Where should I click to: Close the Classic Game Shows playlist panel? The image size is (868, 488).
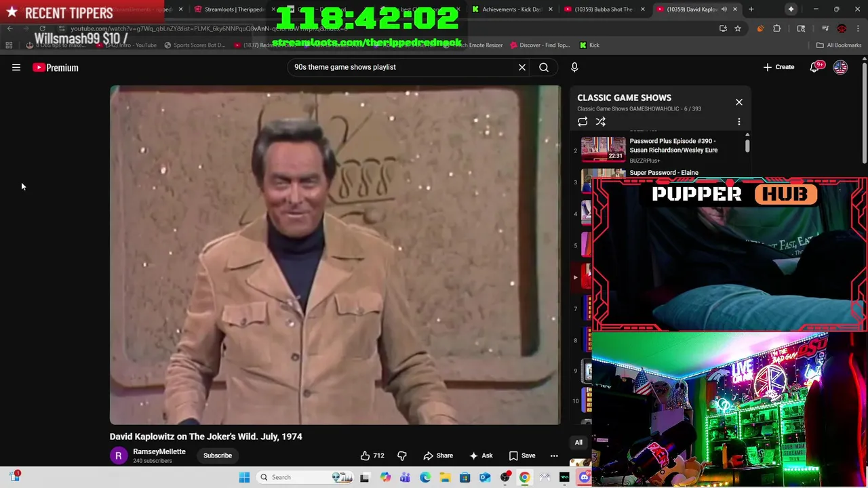[739, 102]
